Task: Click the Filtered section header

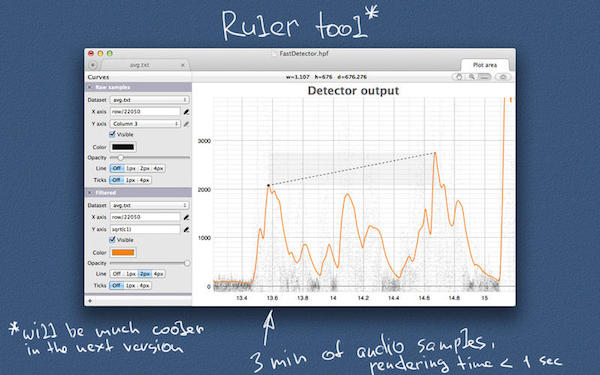Action: (138, 193)
